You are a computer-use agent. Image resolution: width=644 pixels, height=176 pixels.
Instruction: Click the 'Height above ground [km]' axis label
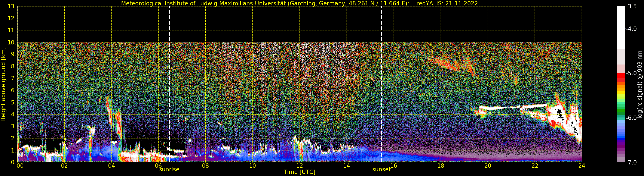pos(3,84)
